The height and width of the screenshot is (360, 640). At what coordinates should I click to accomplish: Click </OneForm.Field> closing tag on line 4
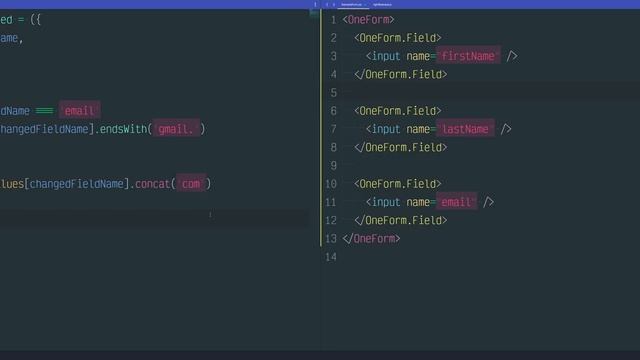pos(401,74)
